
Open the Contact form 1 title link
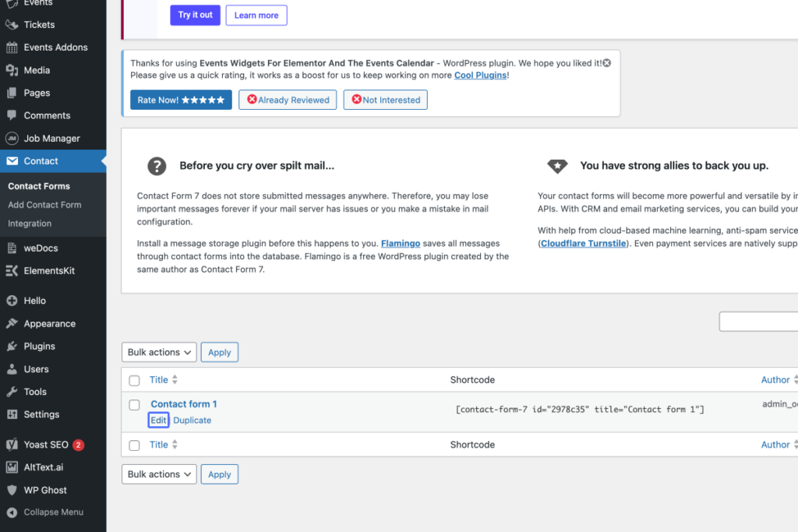point(184,403)
